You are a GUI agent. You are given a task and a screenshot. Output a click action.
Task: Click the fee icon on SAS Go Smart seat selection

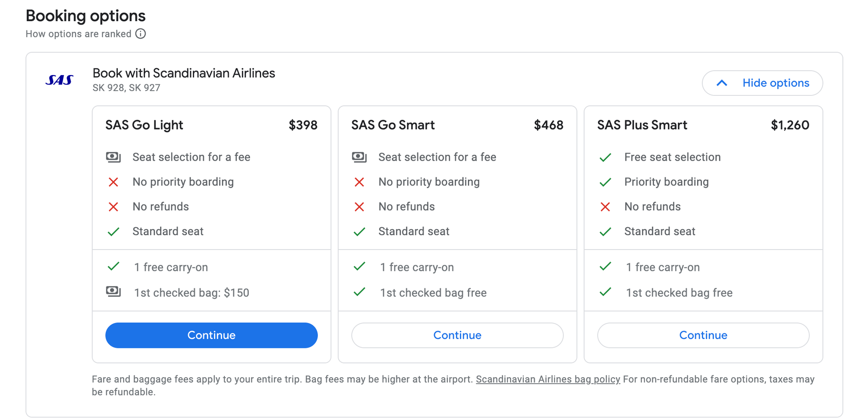point(359,157)
